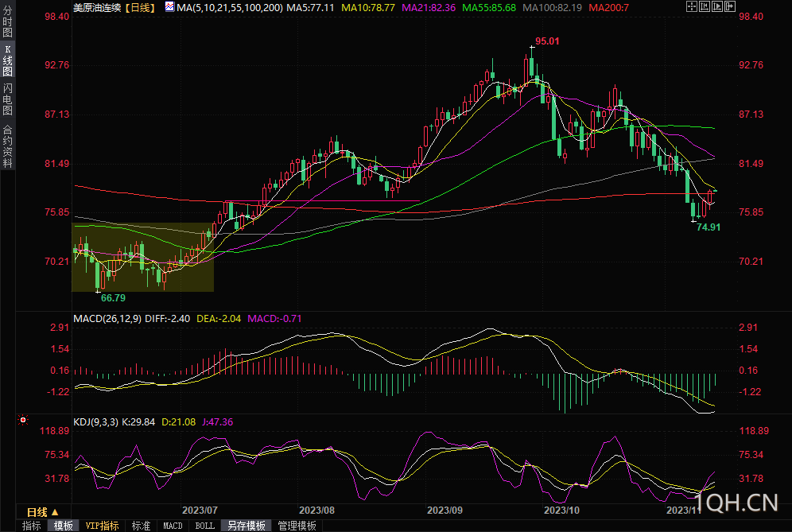Click the 95.01 high price marker
Image resolution: width=792 pixels, height=532 pixels.
pos(547,41)
